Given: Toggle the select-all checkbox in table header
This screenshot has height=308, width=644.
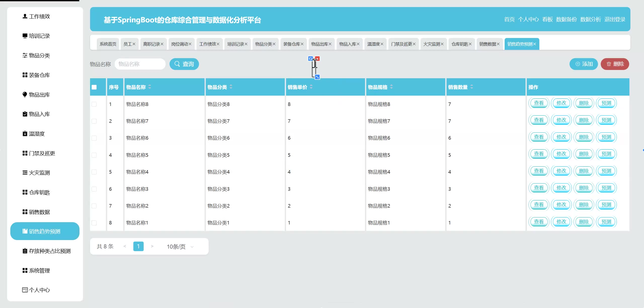Looking at the screenshot, I should pyautogui.click(x=94, y=87).
